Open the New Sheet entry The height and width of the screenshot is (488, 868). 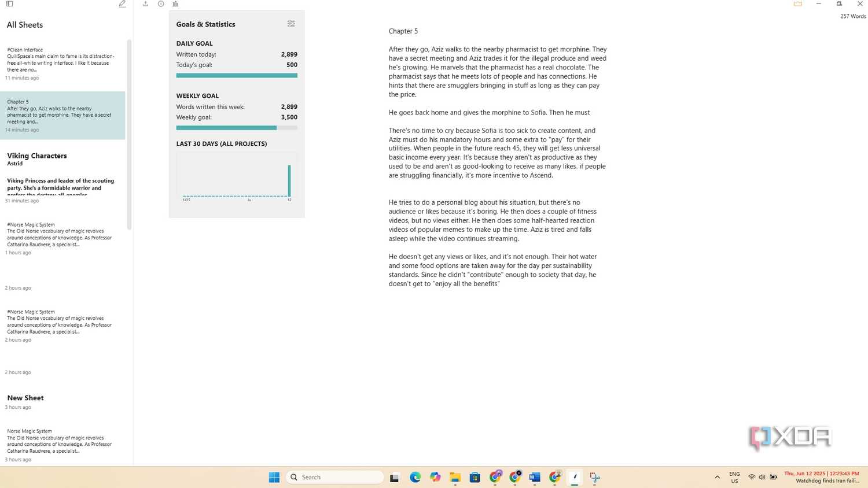pos(62,402)
